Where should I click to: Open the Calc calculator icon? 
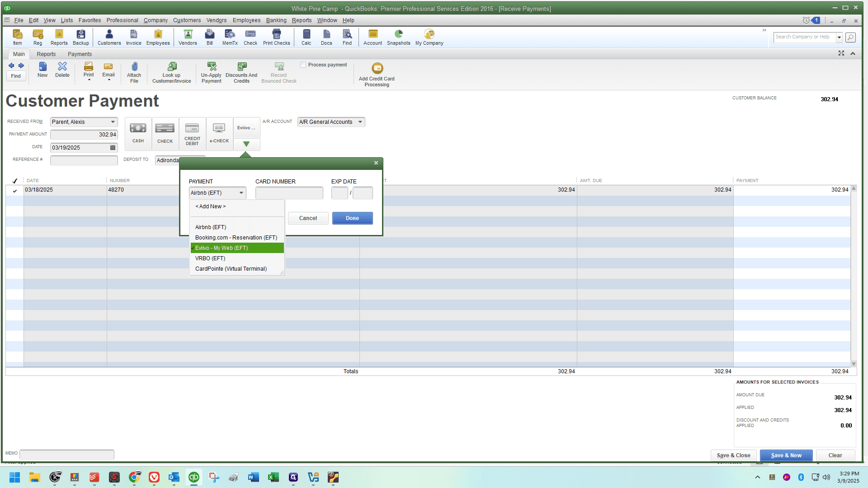pyautogui.click(x=307, y=37)
